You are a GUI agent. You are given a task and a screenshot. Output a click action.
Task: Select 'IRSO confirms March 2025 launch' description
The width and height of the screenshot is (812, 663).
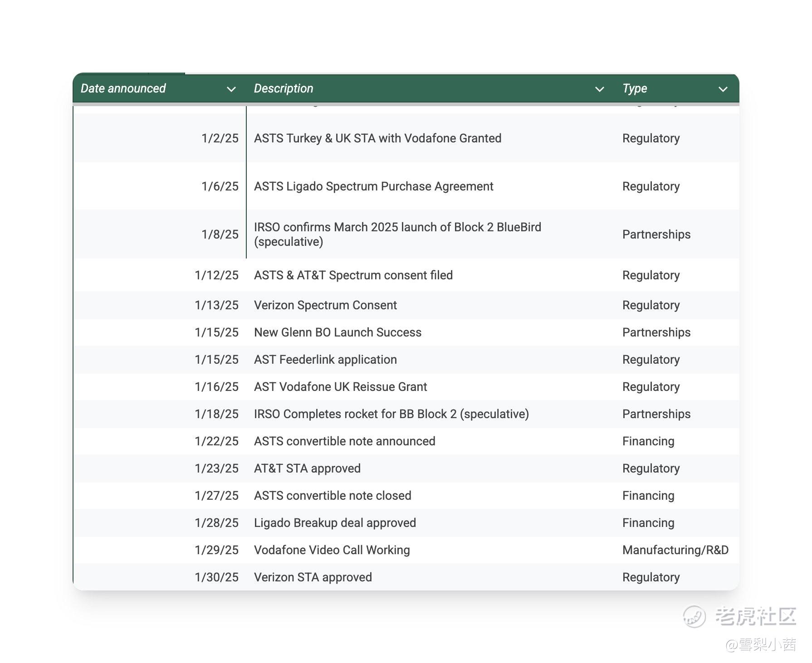(397, 234)
